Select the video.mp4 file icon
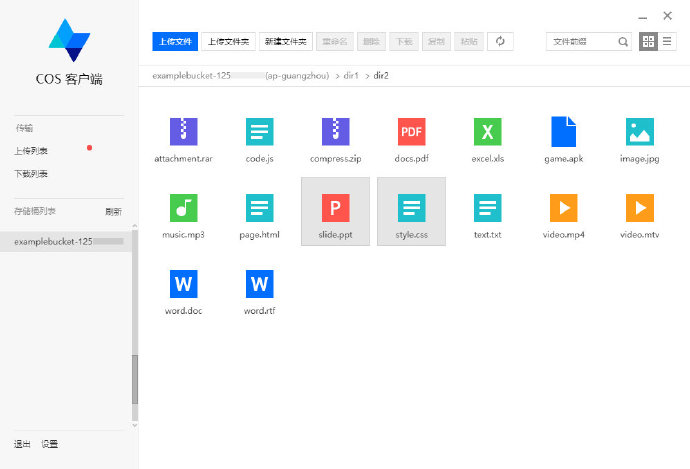The height and width of the screenshot is (469, 690). point(563,208)
